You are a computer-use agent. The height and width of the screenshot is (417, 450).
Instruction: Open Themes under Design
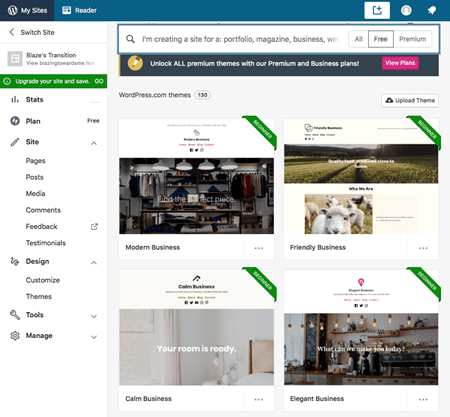(x=39, y=296)
